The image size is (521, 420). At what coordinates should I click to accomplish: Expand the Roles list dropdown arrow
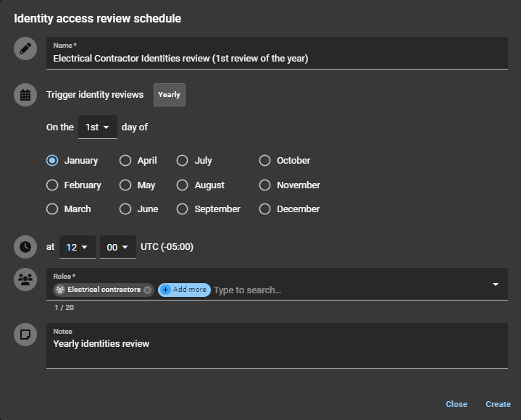pyautogui.click(x=496, y=285)
